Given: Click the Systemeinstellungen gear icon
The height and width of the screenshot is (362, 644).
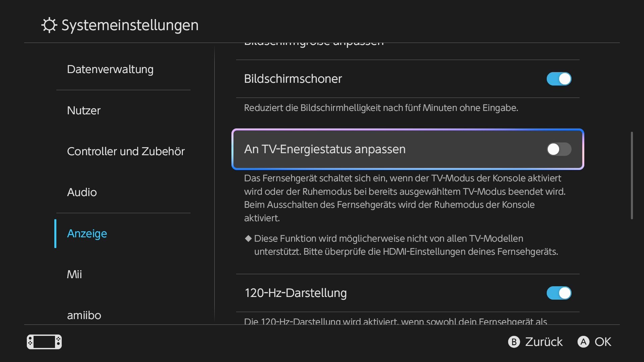Looking at the screenshot, I should click(x=49, y=25).
